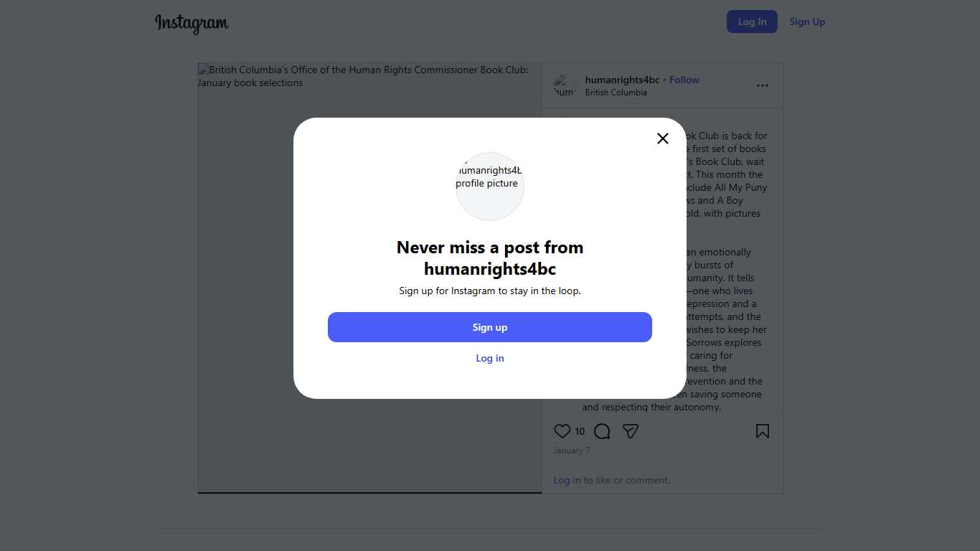This screenshot has width=980, height=551.
Task: Click the large profile picture in the popup
Action: (490, 186)
